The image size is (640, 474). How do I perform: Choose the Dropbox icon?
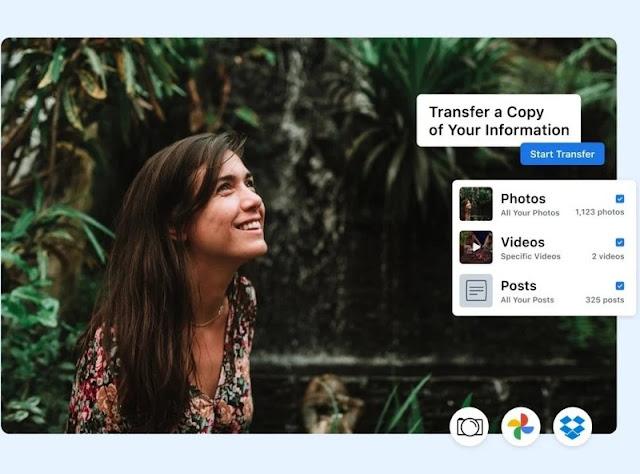[x=572, y=427]
